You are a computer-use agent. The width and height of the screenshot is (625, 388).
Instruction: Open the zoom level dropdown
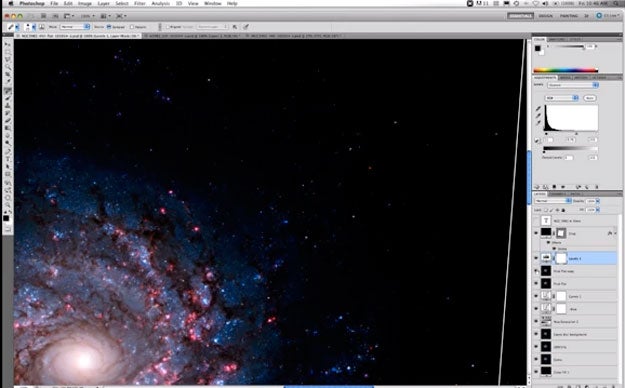[88, 16]
